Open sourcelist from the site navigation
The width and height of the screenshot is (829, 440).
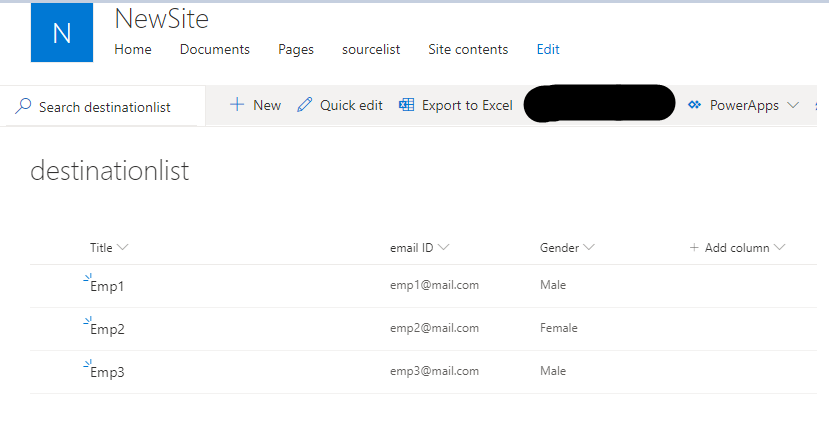371,49
